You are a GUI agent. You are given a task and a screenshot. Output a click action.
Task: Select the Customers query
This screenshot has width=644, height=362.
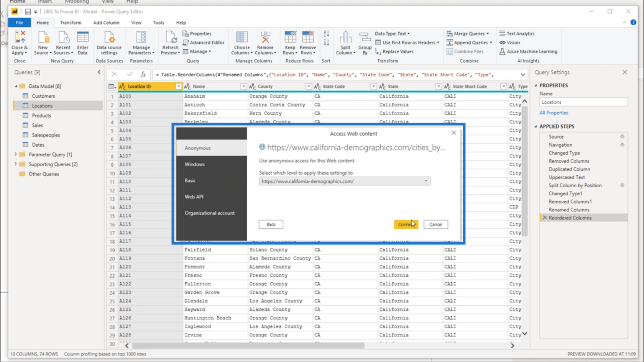43,96
